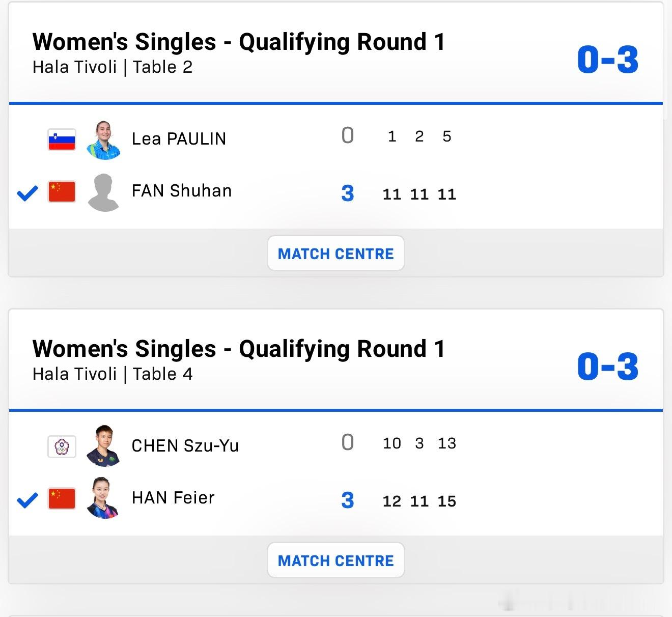Click the Hala Tivoli Table 4 venue text
The height and width of the screenshot is (617, 672).
click(113, 374)
